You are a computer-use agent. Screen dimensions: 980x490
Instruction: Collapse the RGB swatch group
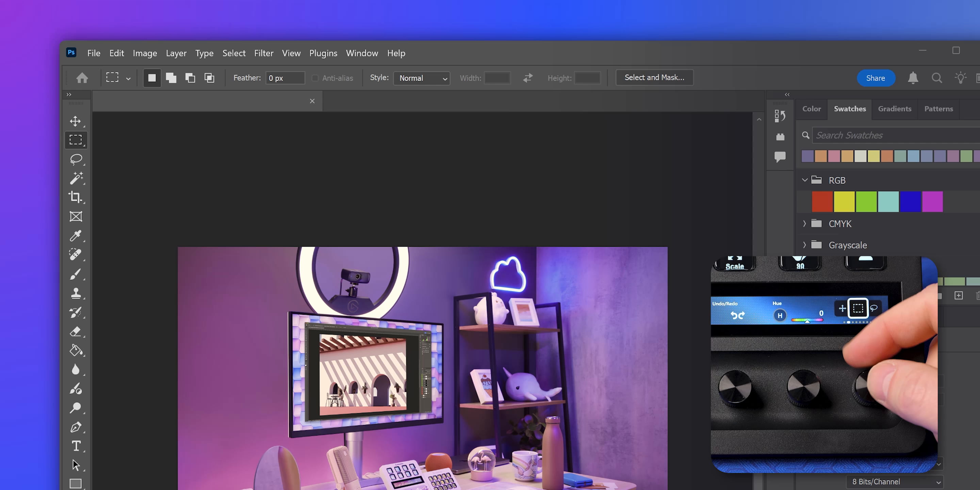tap(805, 180)
